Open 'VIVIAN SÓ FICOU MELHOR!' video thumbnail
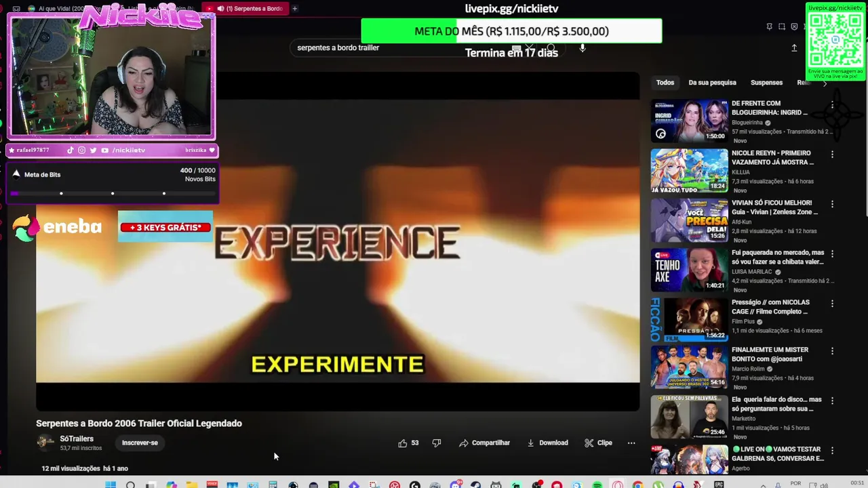The width and height of the screenshot is (868, 488). [x=689, y=220]
